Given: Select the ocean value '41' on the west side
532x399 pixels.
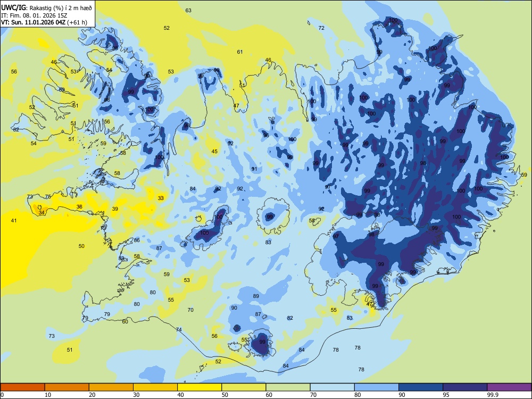Looking at the screenshot, I should tap(14, 221).
